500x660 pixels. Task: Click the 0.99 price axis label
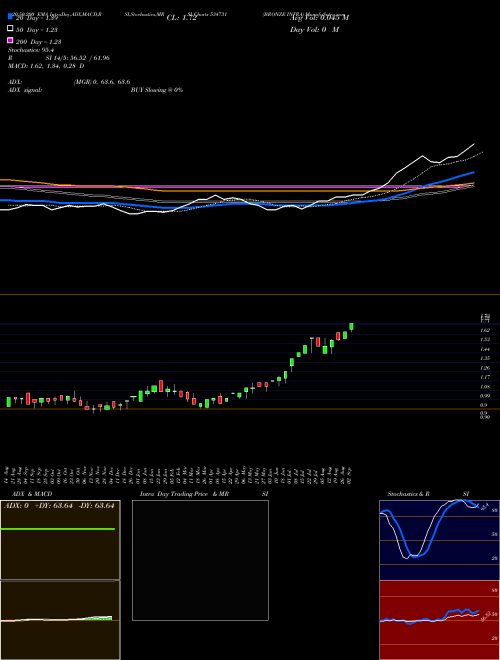pos(485,396)
